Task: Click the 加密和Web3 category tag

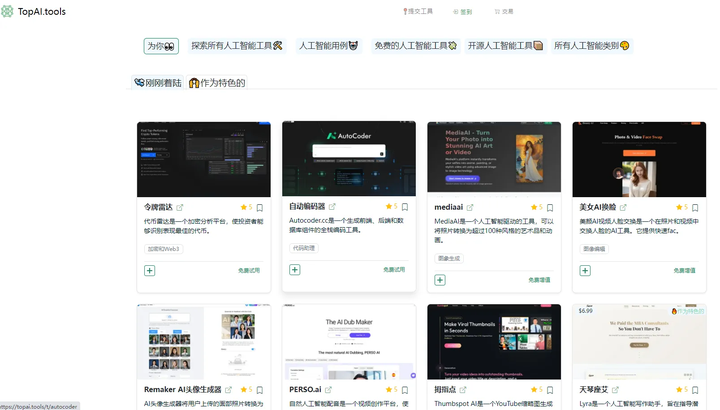Action: (x=163, y=249)
